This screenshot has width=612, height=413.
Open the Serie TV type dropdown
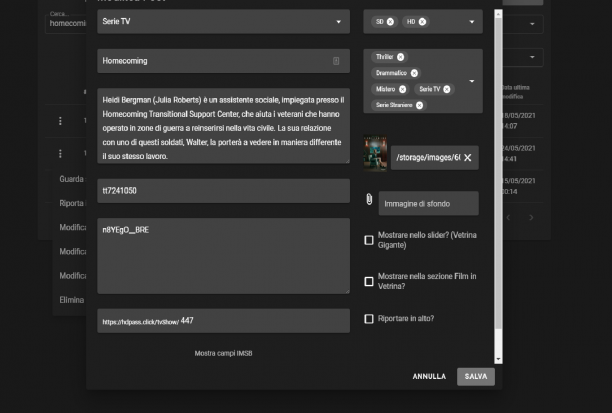(x=223, y=21)
